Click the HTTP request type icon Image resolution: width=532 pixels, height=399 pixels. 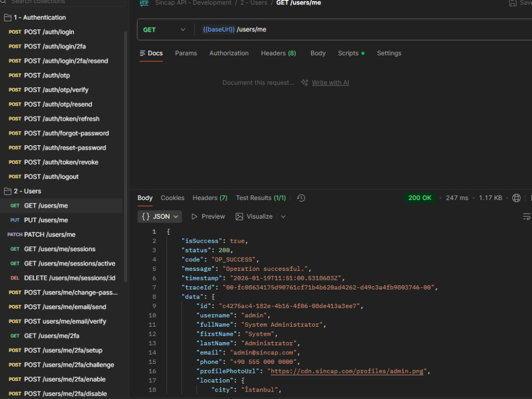144,3
